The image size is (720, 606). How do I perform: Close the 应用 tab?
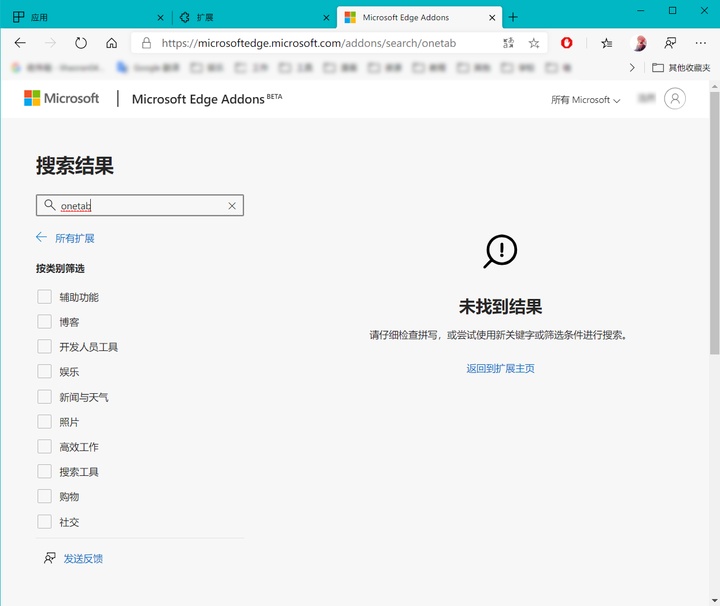pyautogui.click(x=160, y=18)
